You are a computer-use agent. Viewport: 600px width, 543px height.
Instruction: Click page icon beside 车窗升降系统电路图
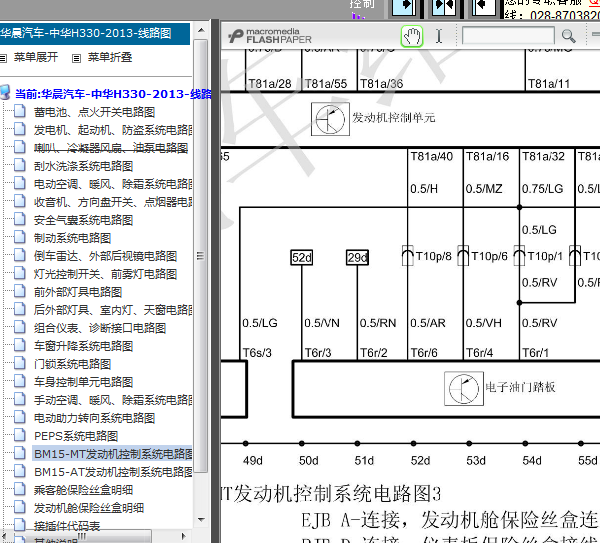click(x=20, y=345)
